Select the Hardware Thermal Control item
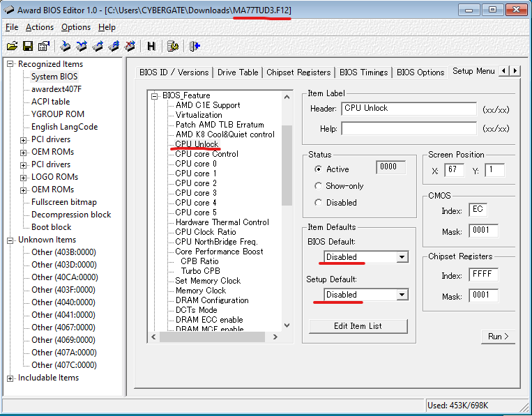Image resolution: width=532 pixels, height=416 pixels. point(222,222)
